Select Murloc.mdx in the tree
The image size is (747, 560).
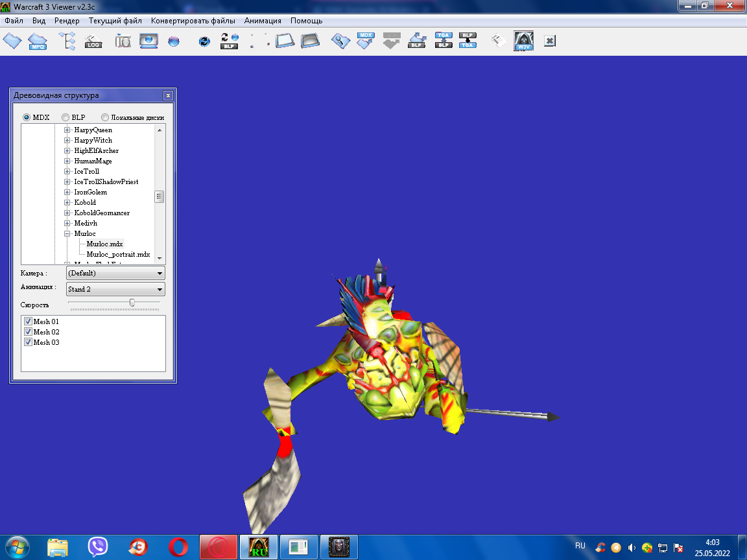pyautogui.click(x=105, y=244)
